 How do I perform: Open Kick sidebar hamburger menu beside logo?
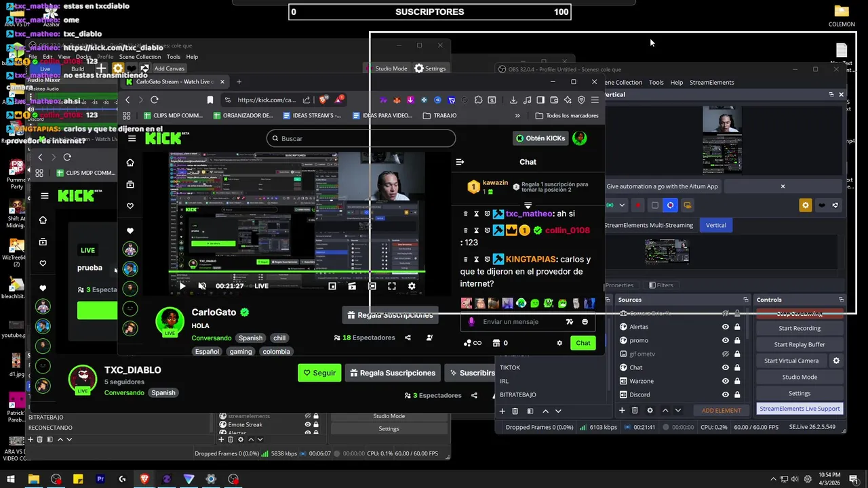[x=132, y=138]
